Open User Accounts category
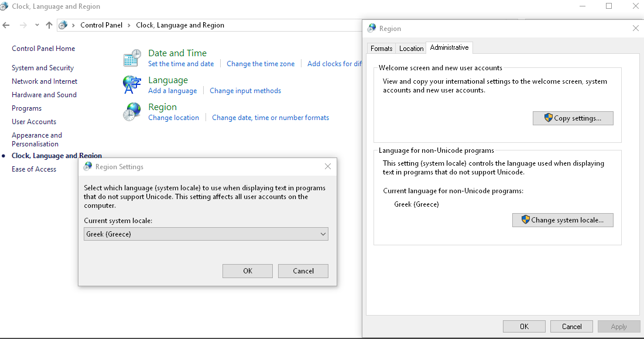The width and height of the screenshot is (644, 339). (34, 122)
